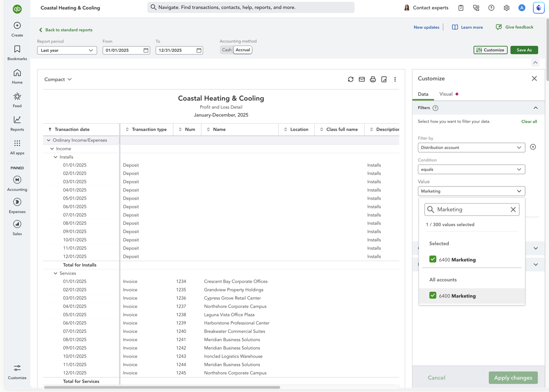
Task: Switch accounting method to Cash
Action: (227, 50)
